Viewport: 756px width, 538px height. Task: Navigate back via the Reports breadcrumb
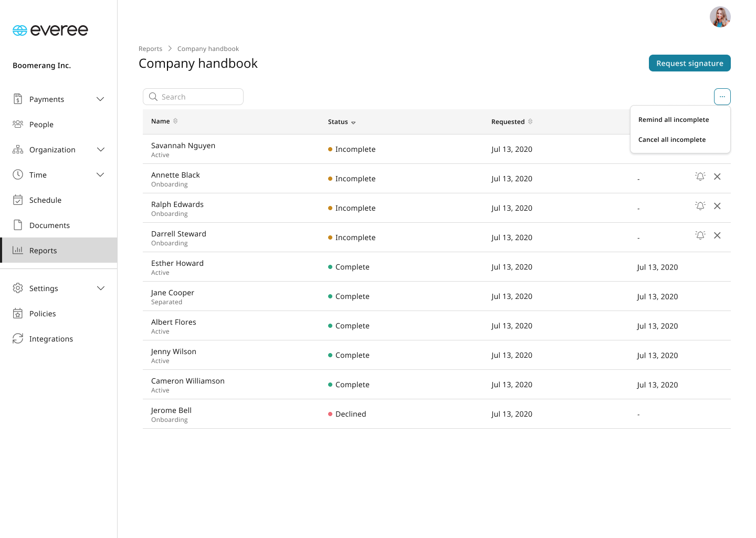tap(151, 48)
